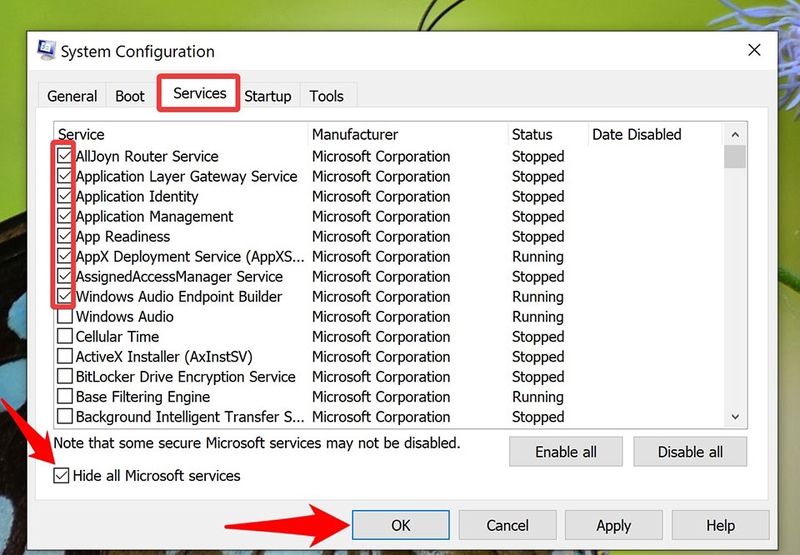Uncheck the App Readiness checkbox

click(64, 236)
